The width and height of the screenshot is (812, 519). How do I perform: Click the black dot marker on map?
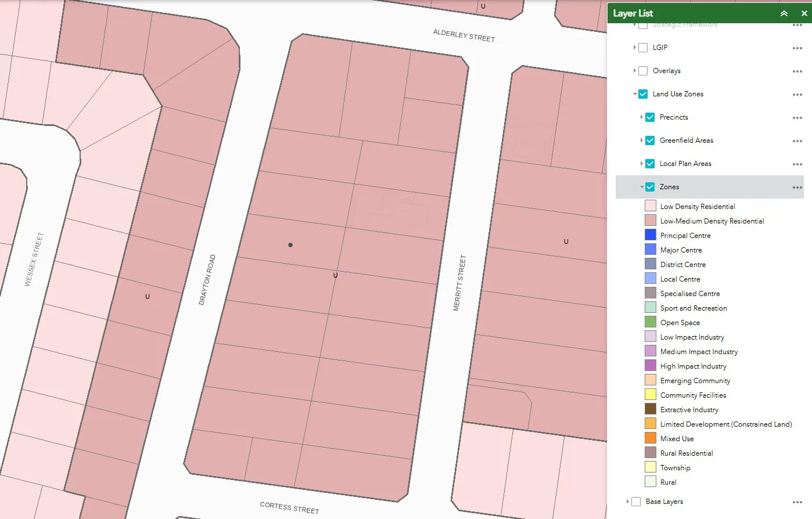(290, 245)
